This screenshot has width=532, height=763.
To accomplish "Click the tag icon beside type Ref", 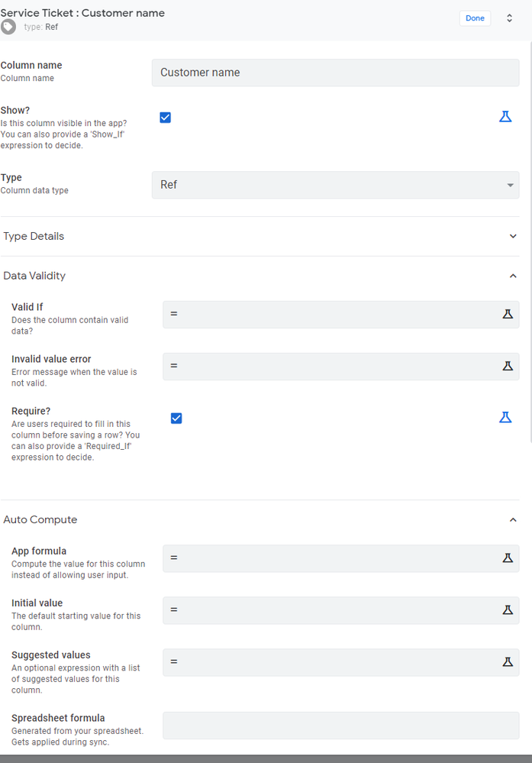I will click(x=8, y=27).
